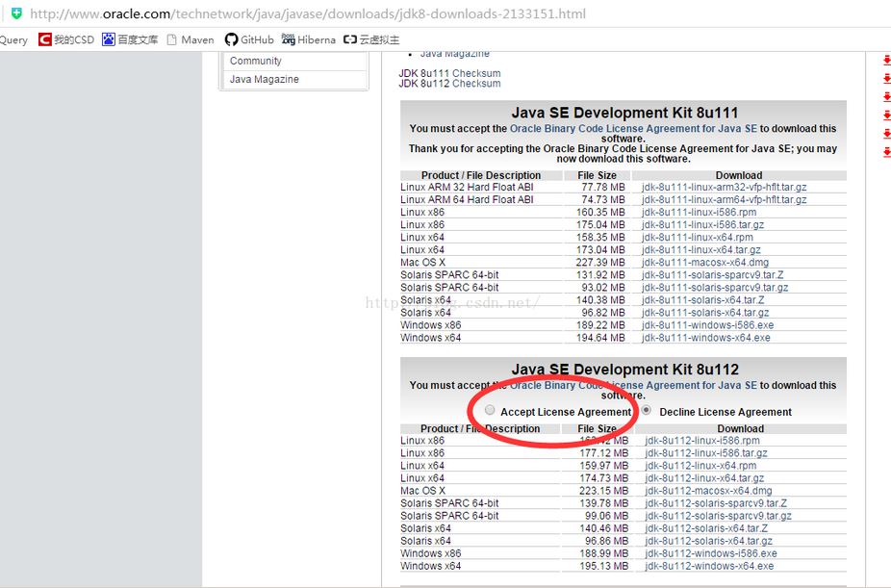Download jdk-8u111-linux-x64.tar.gz

(700, 249)
